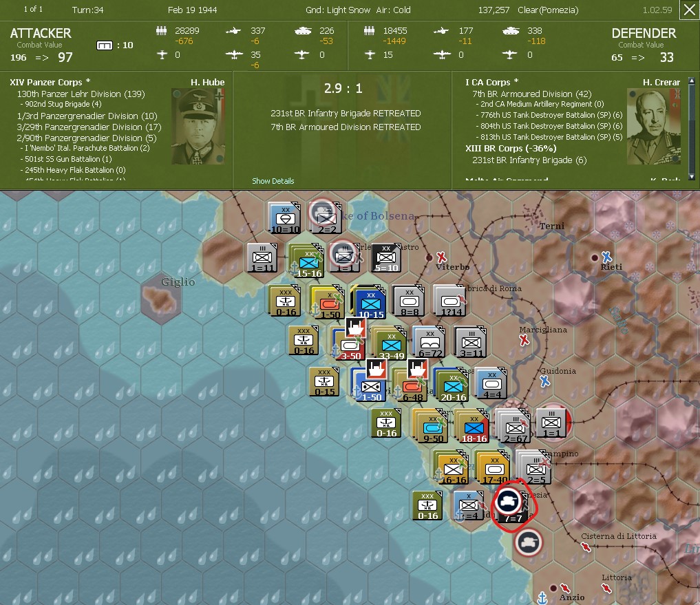This screenshot has height=605, width=700.
Task: Click 231st BR Infantry Brigade defender entry
Action: click(x=529, y=160)
